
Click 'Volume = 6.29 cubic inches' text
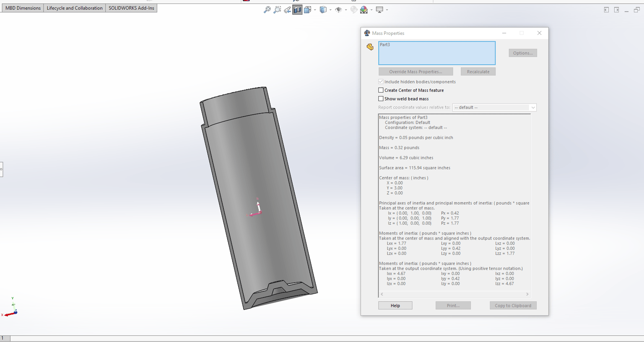(406, 158)
